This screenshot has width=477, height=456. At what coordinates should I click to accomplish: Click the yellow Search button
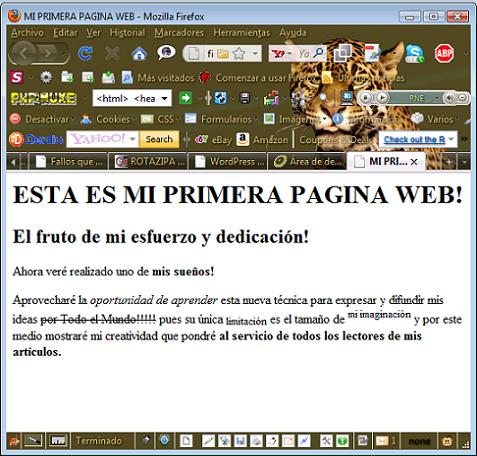(x=159, y=139)
